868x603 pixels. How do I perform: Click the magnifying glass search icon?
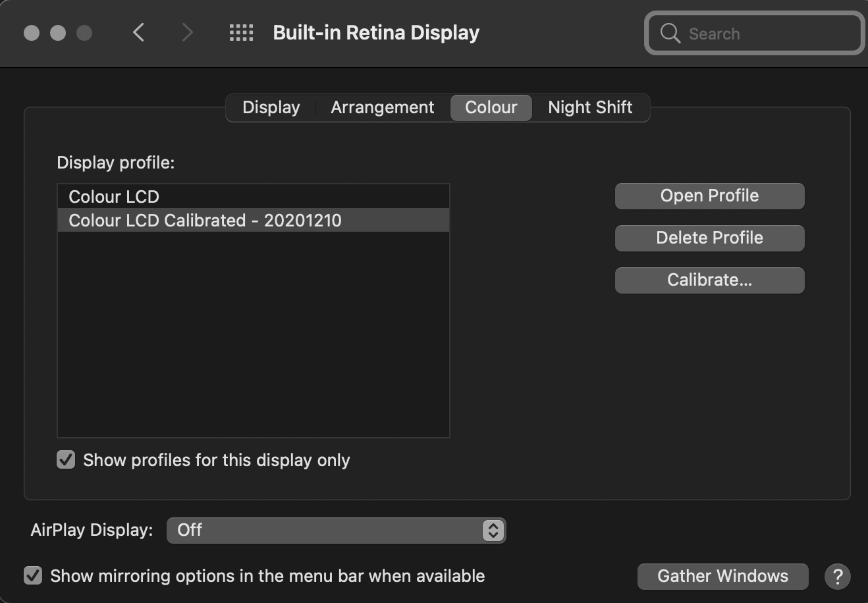(x=670, y=33)
